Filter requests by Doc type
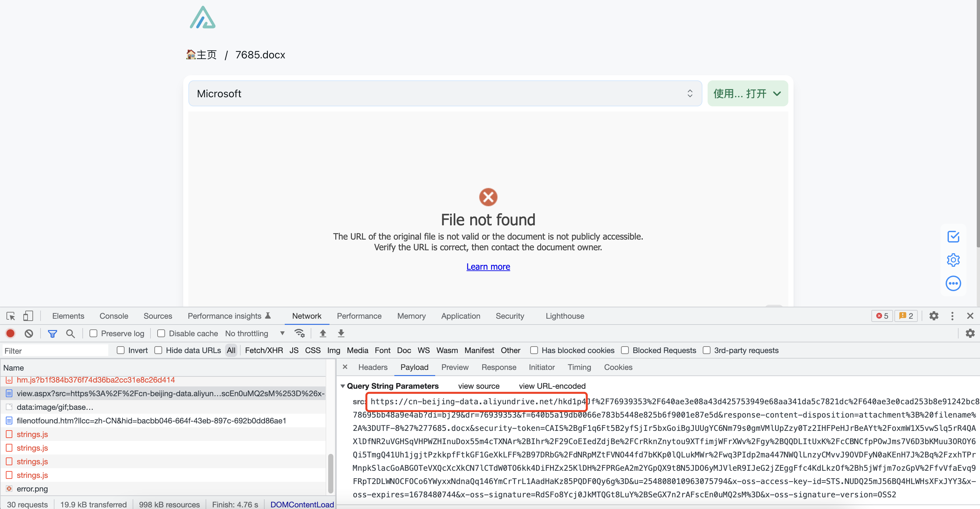 pos(404,350)
